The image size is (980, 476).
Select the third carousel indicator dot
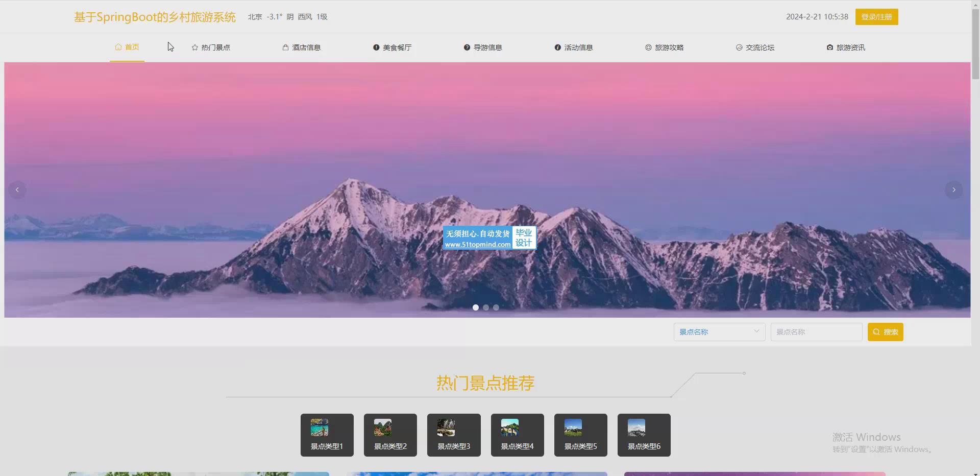[496, 307]
